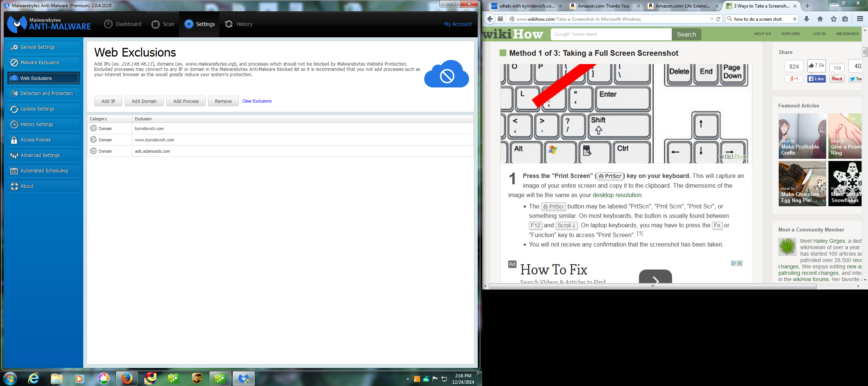868x386 pixels.
Task: Submit the Firefox search with the arrow
Action: pyautogui.click(x=795, y=19)
